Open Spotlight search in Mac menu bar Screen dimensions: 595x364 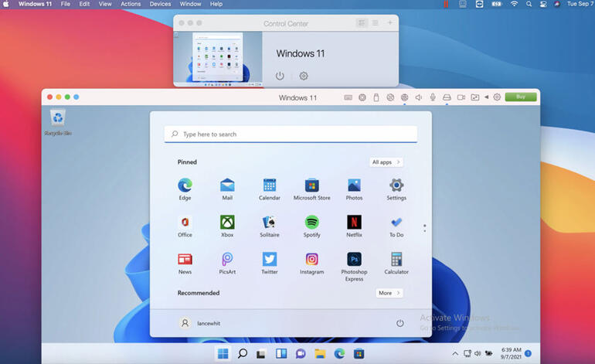coord(529,4)
